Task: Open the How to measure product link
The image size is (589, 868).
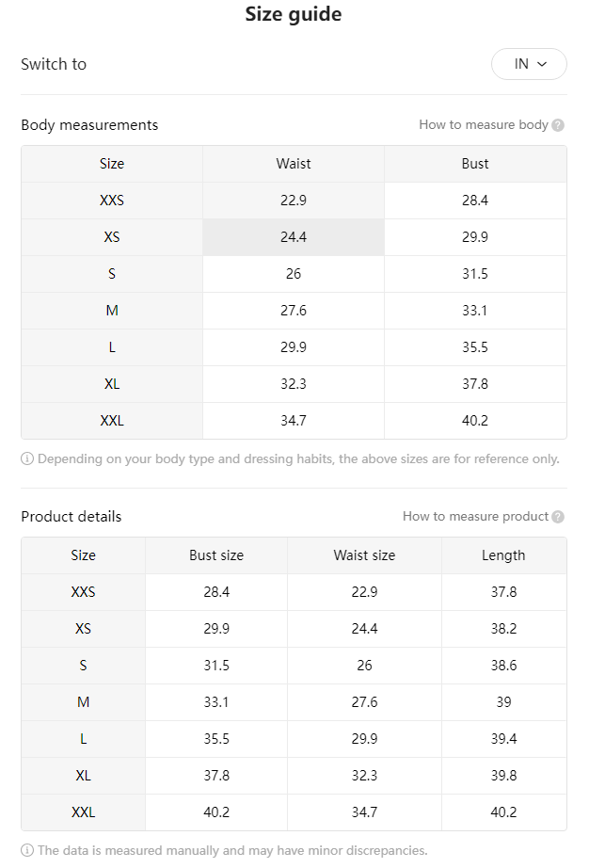Action: pyautogui.click(x=475, y=516)
